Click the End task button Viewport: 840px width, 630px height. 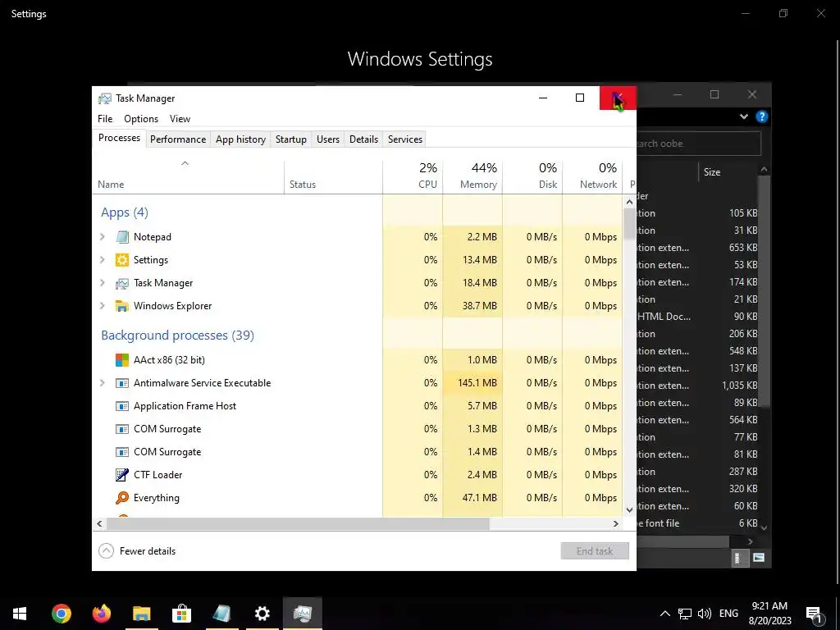[595, 551]
